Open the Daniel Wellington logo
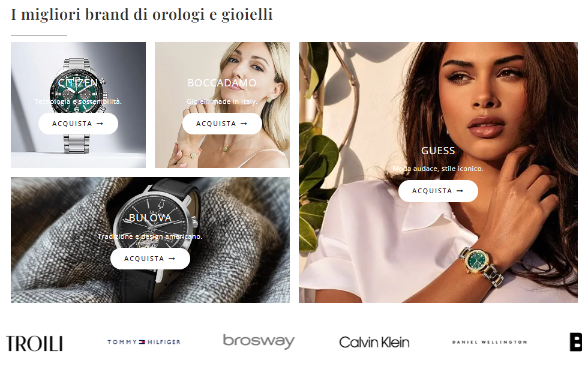 pos(490,342)
